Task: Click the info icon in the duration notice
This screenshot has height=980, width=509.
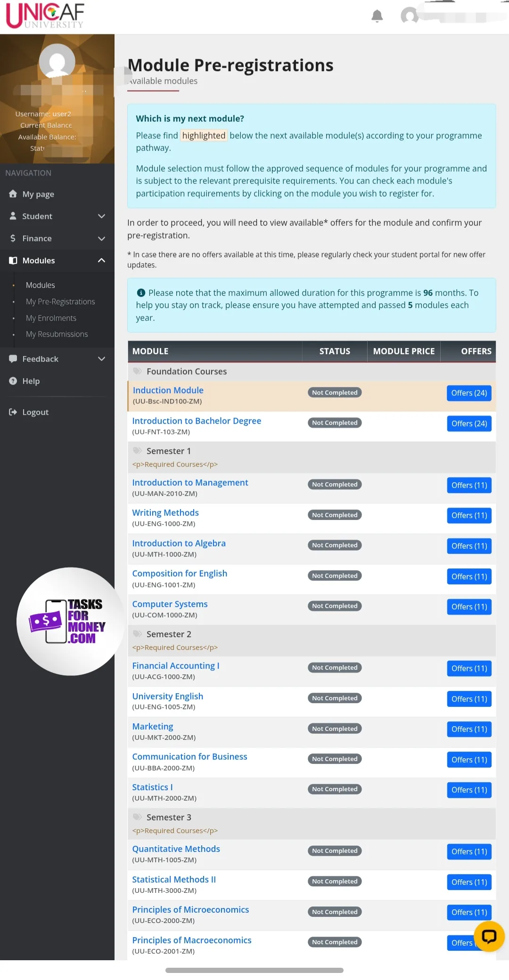Action: (x=141, y=293)
